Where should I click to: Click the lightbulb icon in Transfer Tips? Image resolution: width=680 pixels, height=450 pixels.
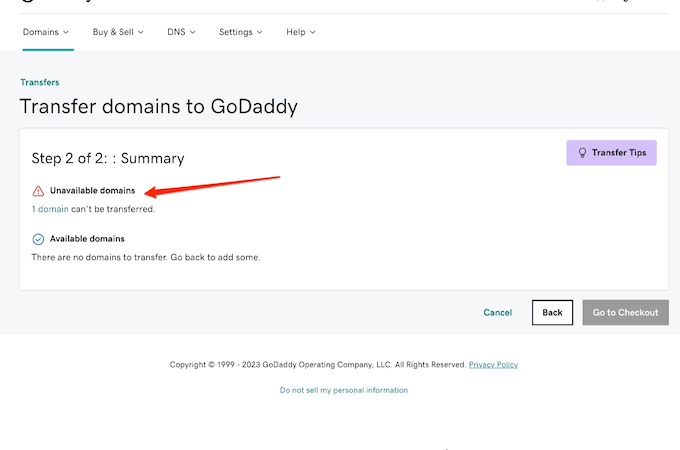tap(581, 153)
